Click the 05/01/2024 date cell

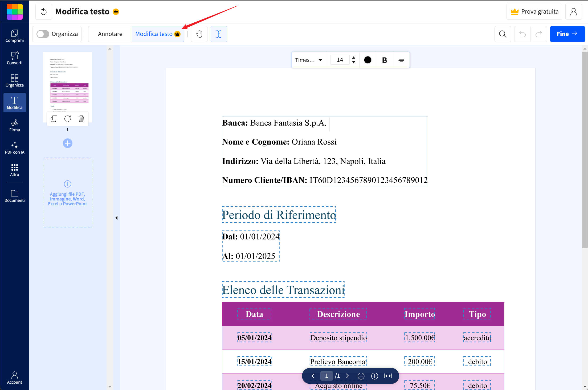[x=254, y=338]
